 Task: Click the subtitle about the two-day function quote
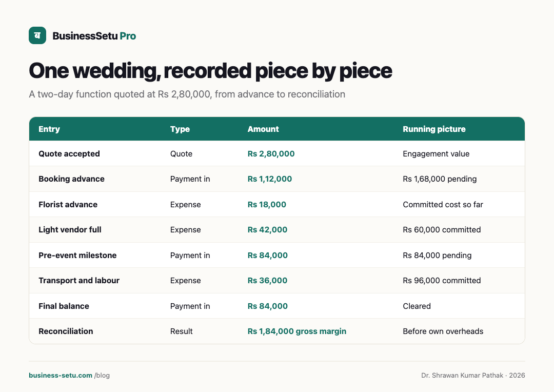coord(187,94)
